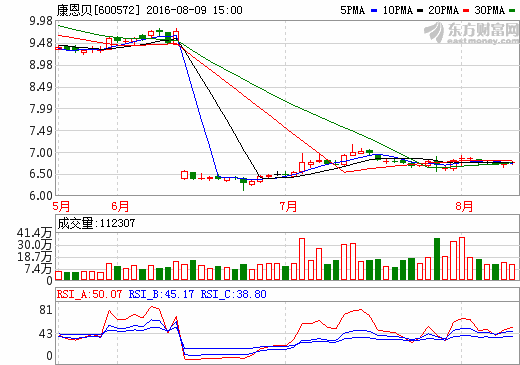Click the 5月 month label on time axis
Viewport: 520px width, 365px height.
tap(61, 206)
